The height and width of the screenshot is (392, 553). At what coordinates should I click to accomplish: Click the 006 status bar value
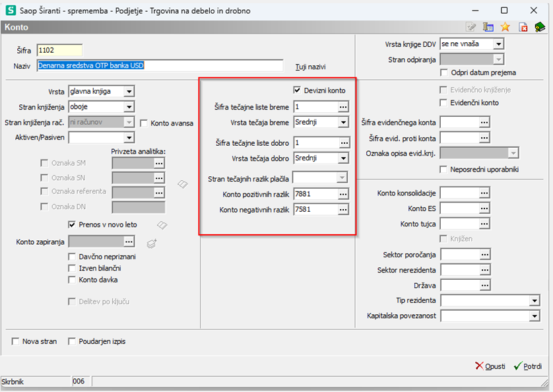pos(81,381)
